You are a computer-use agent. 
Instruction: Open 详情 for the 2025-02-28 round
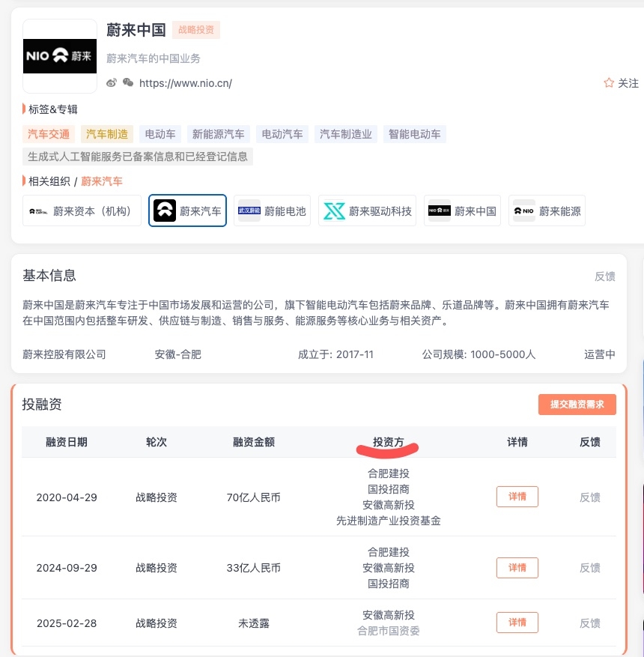tap(517, 623)
